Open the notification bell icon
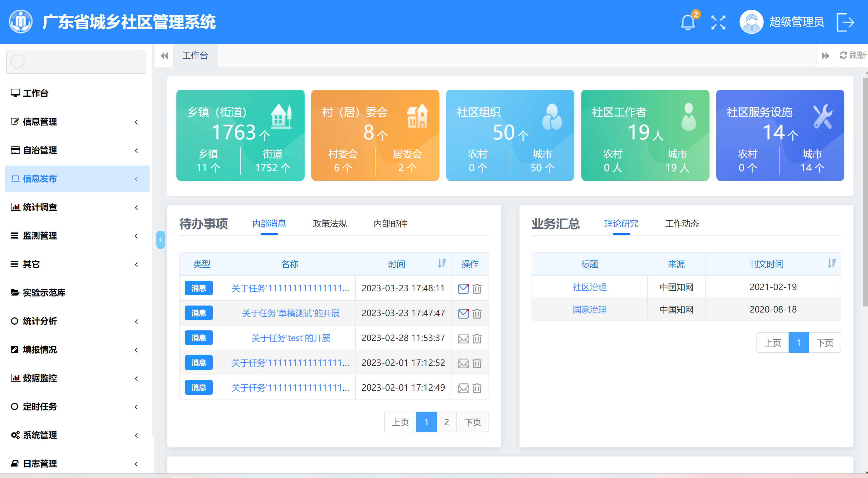The width and height of the screenshot is (868, 478). click(x=688, y=22)
